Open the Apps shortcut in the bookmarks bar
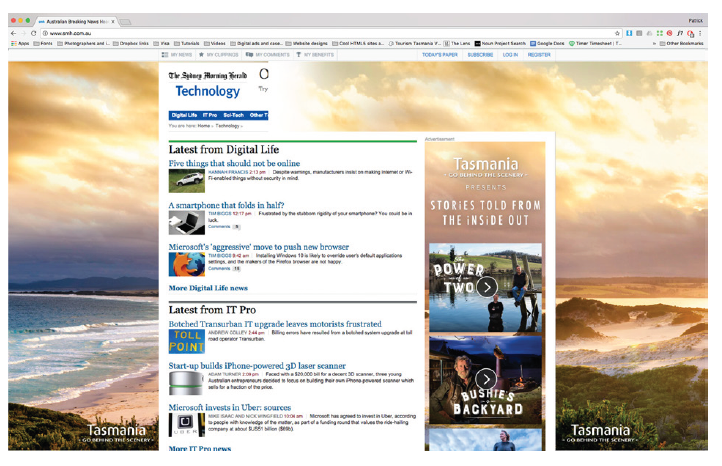The height and width of the screenshot is (466, 722). pyautogui.click(x=20, y=43)
